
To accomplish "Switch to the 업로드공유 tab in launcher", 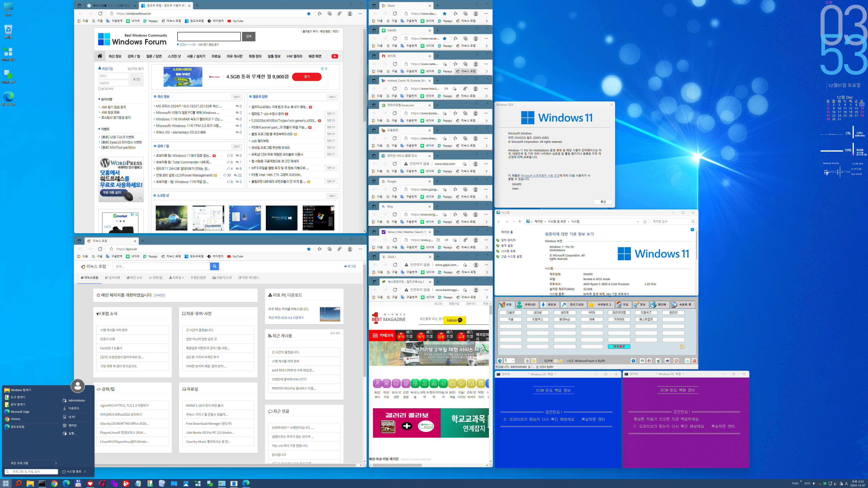I will [573, 305].
